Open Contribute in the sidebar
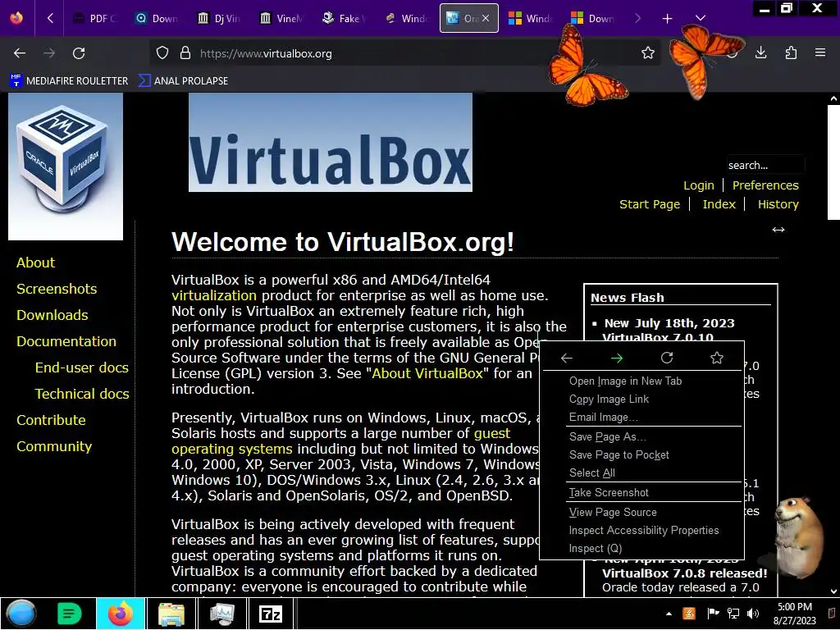Image resolution: width=840 pixels, height=630 pixels. point(51,420)
